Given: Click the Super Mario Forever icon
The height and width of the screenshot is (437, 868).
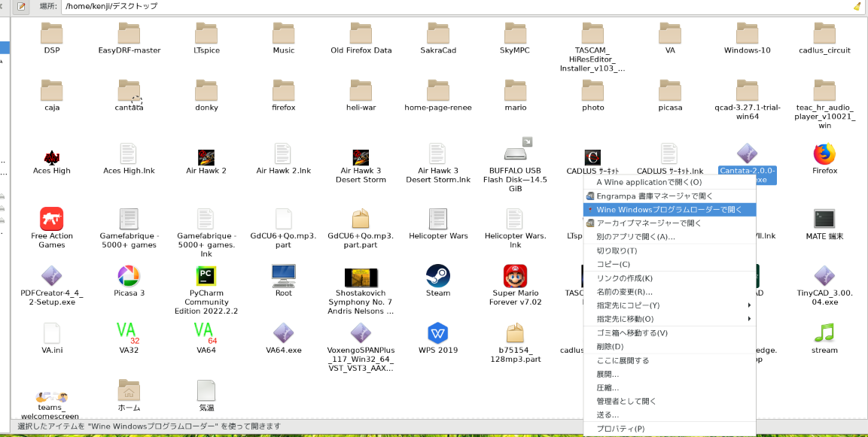Looking at the screenshot, I should tap(516, 276).
